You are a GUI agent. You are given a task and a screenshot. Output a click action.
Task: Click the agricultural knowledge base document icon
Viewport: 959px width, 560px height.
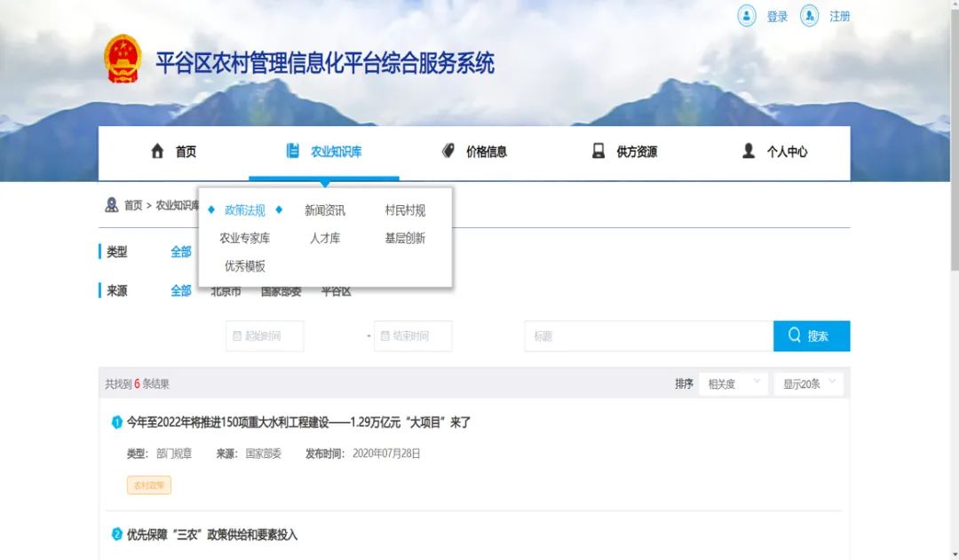coord(293,151)
